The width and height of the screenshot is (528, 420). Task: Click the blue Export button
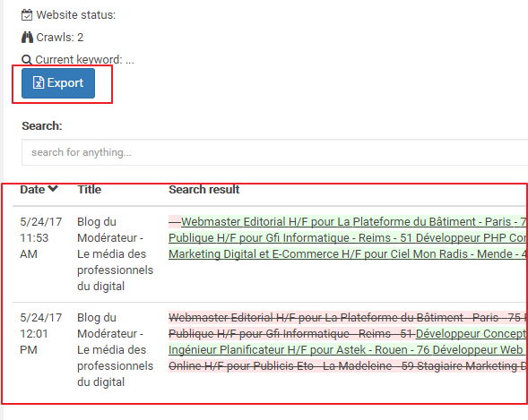58,83
